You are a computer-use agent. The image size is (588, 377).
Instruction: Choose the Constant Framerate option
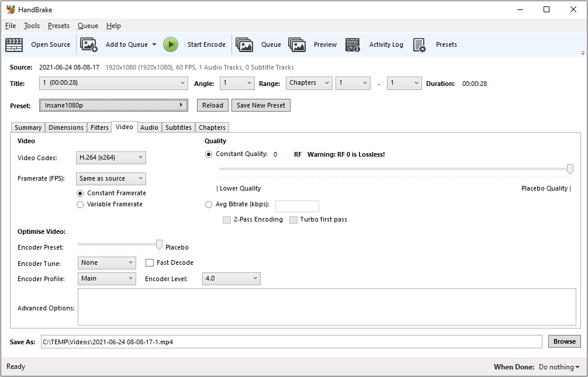tap(80, 193)
